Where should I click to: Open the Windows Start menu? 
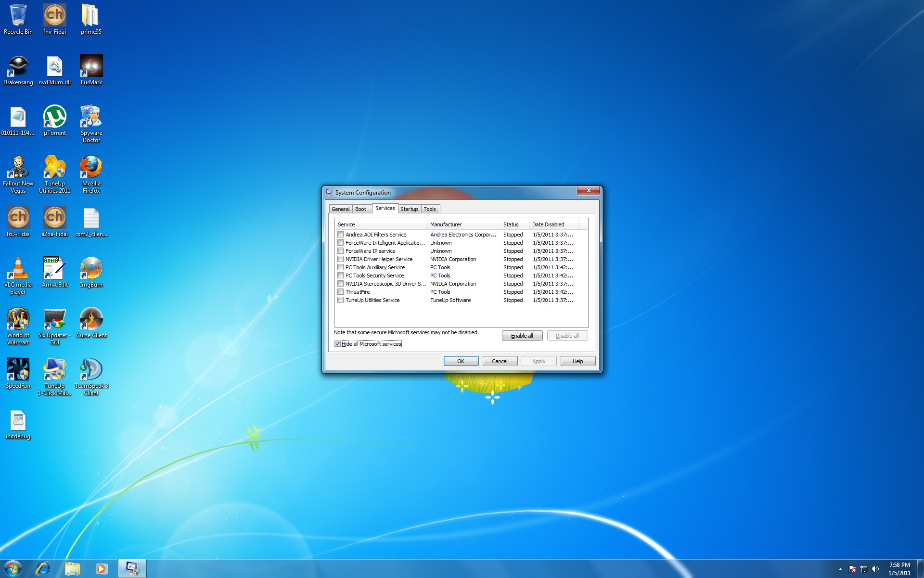[13, 568]
